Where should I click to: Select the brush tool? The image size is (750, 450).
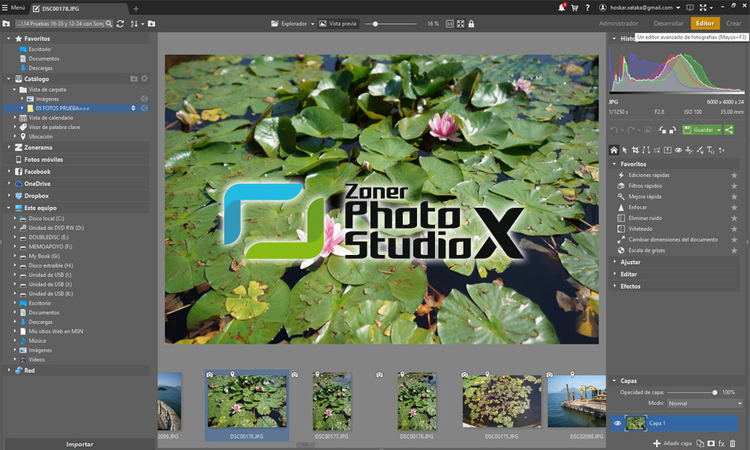tap(700, 150)
